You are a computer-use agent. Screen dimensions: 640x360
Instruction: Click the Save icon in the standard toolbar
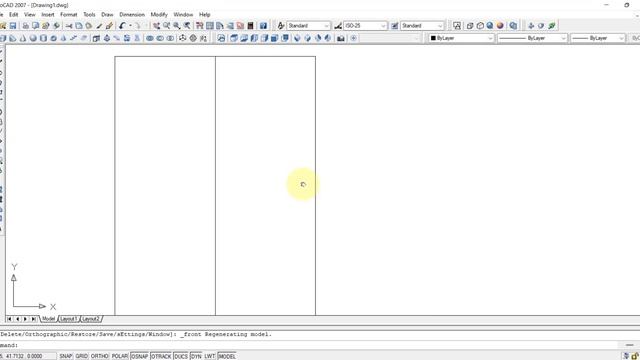click(x=13, y=26)
